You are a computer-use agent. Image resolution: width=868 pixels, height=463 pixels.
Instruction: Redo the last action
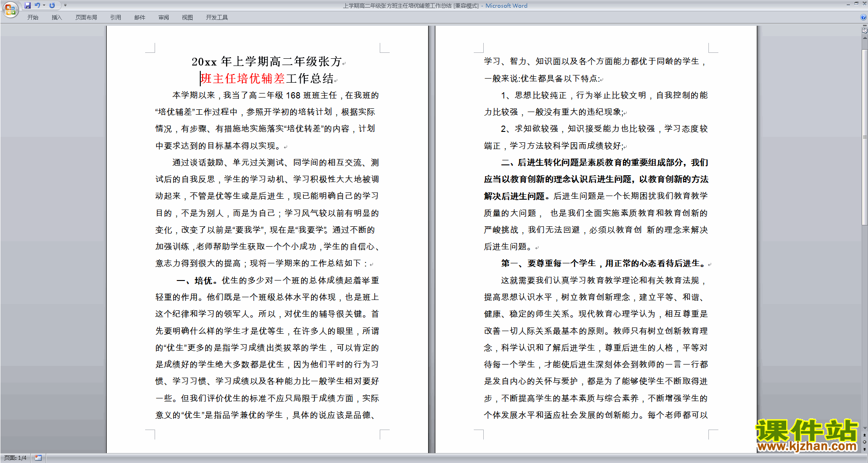pos(52,5)
